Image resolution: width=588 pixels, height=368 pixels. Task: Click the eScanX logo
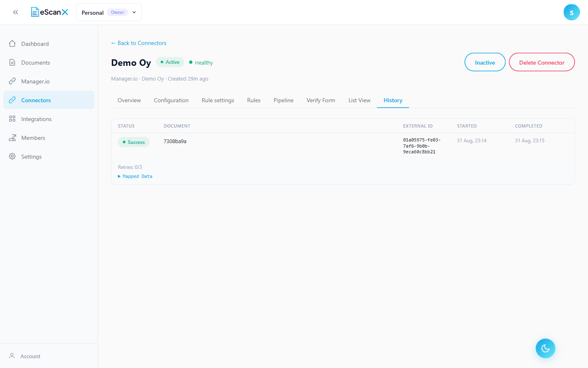coord(49,12)
